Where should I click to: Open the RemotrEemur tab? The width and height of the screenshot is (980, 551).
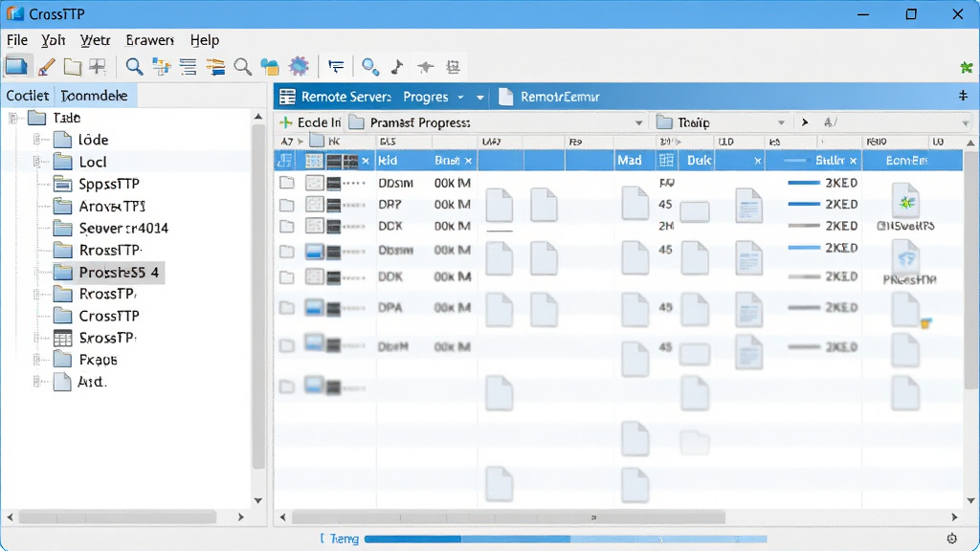click(549, 97)
